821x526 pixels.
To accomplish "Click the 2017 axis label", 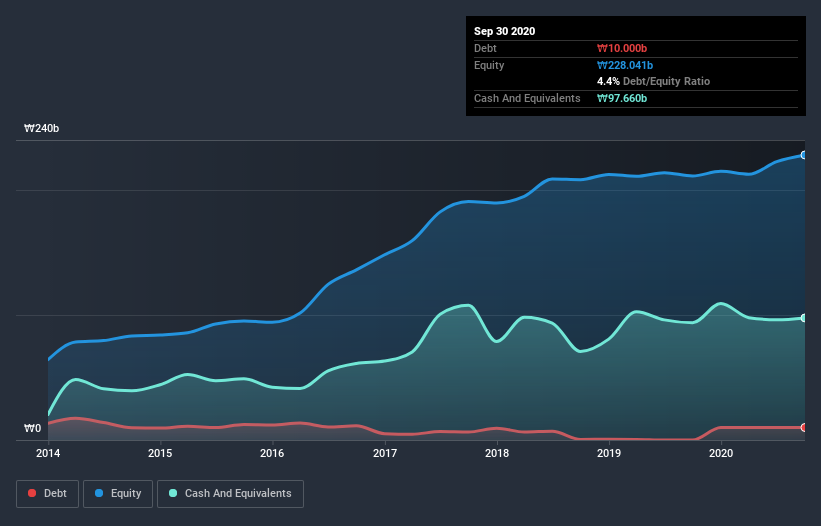I will click(x=385, y=453).
